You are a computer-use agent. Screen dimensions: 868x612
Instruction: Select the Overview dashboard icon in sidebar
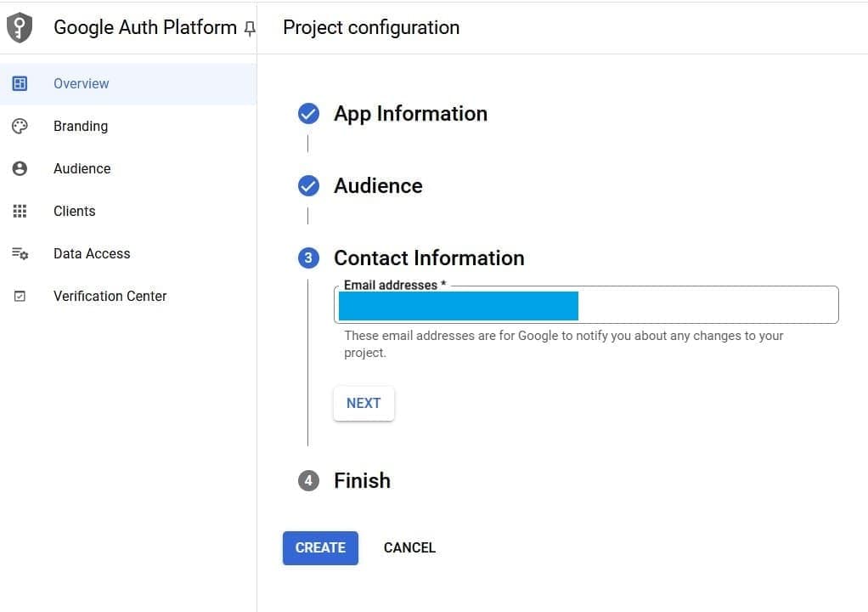click(20, 83)
